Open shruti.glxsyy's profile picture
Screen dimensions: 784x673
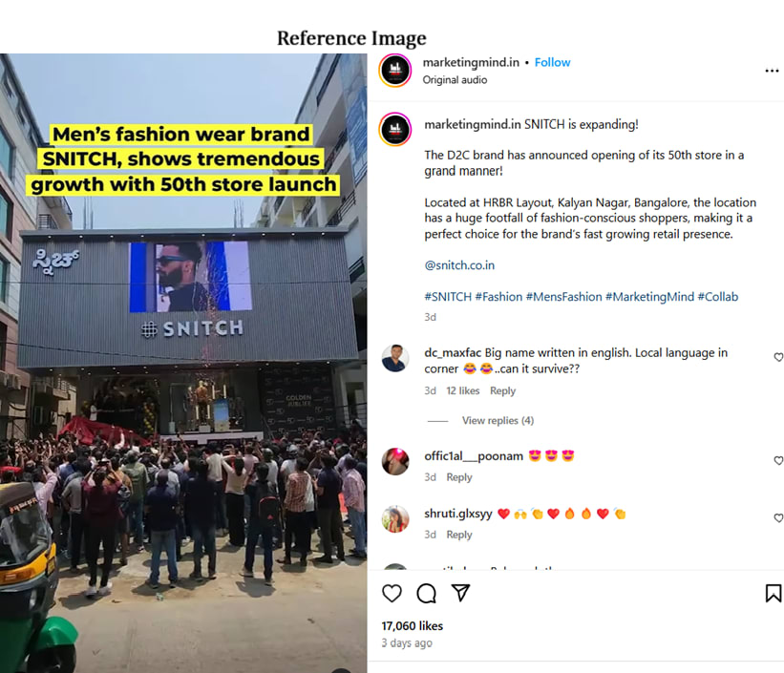395,518
